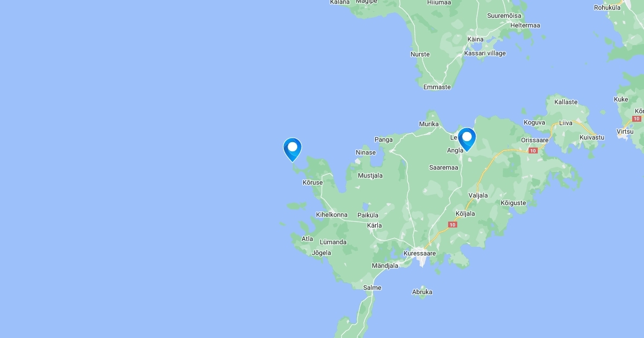
Task: Click the Lümanda label
Action: (333, 243)
